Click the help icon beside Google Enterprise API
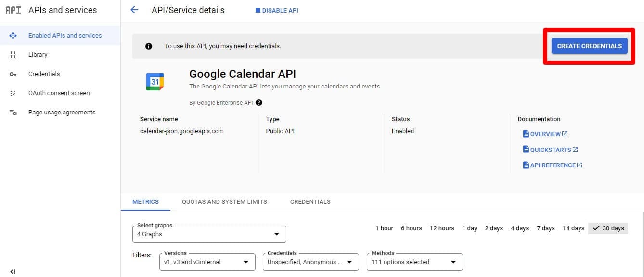The height and width of the screenshot is (277, 644). coord(259,102)
